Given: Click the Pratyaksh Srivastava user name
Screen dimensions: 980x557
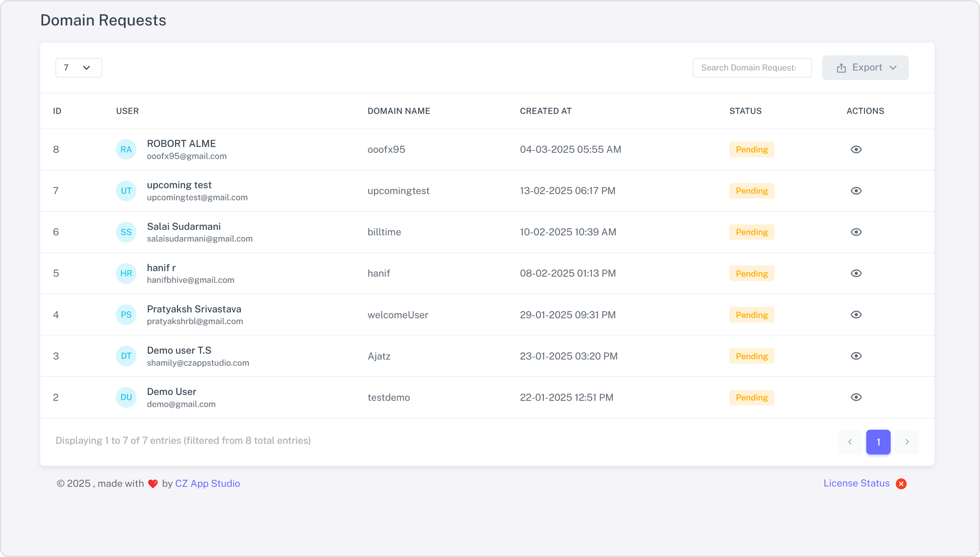Looking at the screenshot, I should (194, 309).
